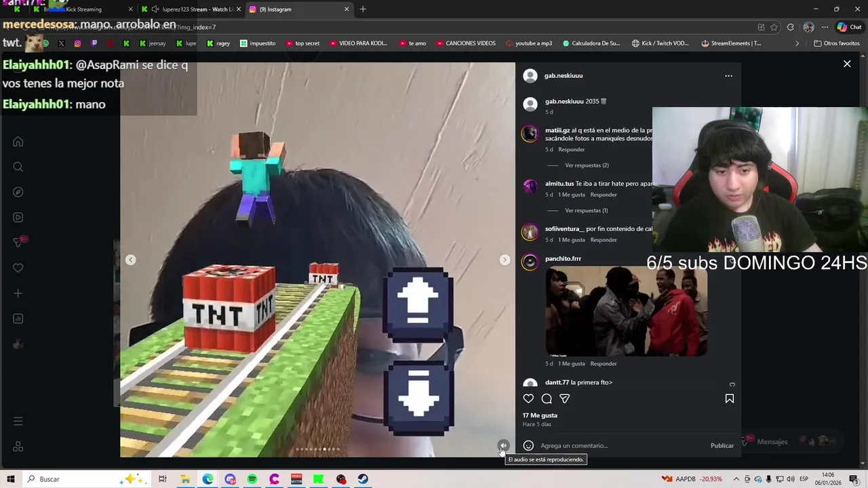Image resolution: width=868 pixels, height=488 pixels.
Task: Open browser settings three-dots menu
Action: click(x=825, y=27)
